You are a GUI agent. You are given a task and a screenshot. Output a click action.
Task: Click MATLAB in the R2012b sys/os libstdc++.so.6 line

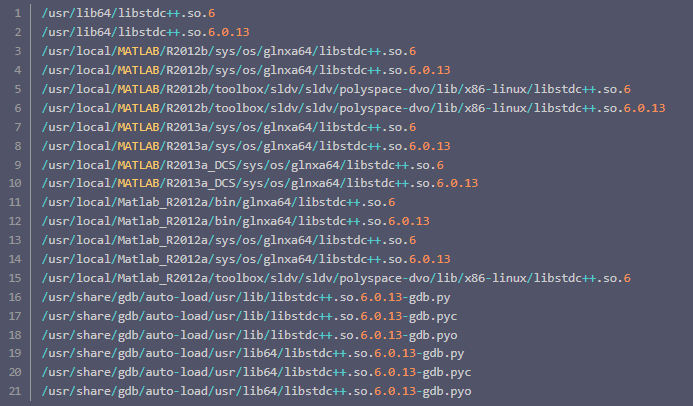click(138, 51)
